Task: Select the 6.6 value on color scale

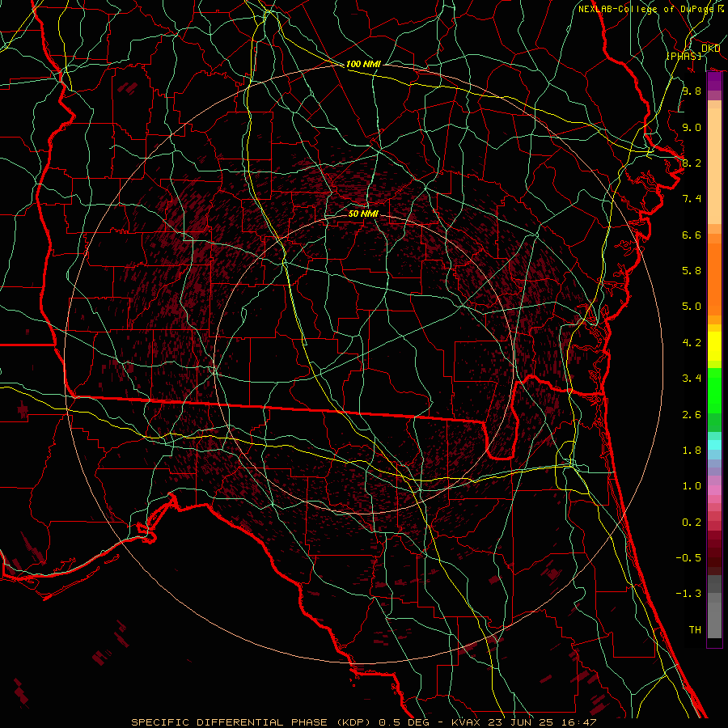Action: click(692, 235)
